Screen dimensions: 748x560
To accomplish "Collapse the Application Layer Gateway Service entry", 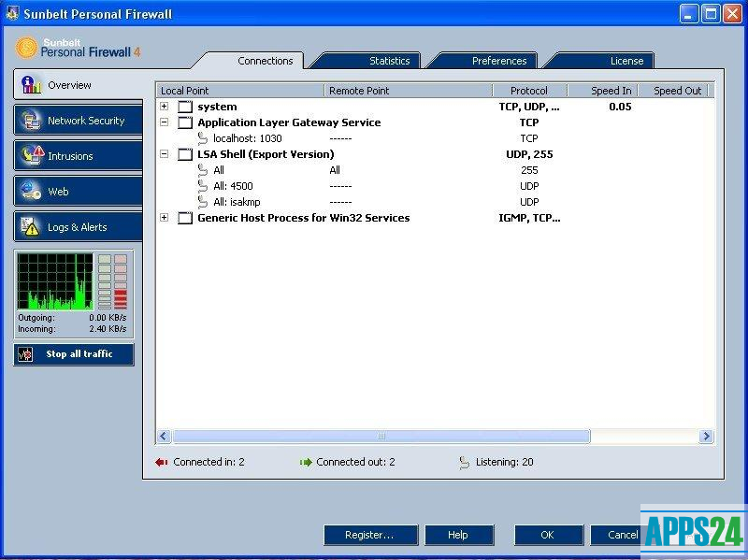I will (165, 122).
